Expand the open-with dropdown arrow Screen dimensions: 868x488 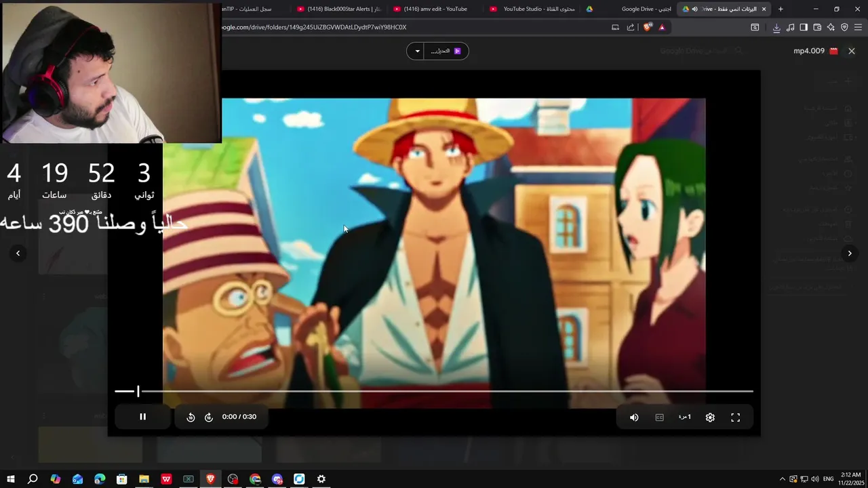pyautogui.click(x=417, y=51)
